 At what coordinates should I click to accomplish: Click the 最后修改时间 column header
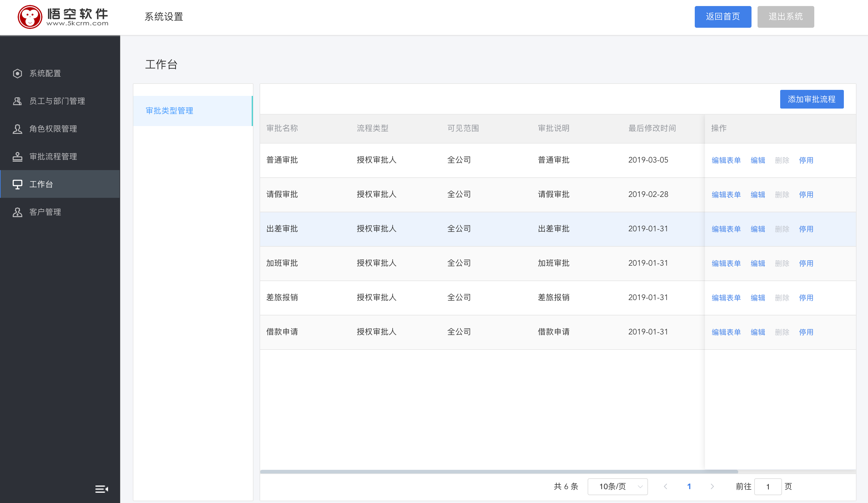point(652,128)
